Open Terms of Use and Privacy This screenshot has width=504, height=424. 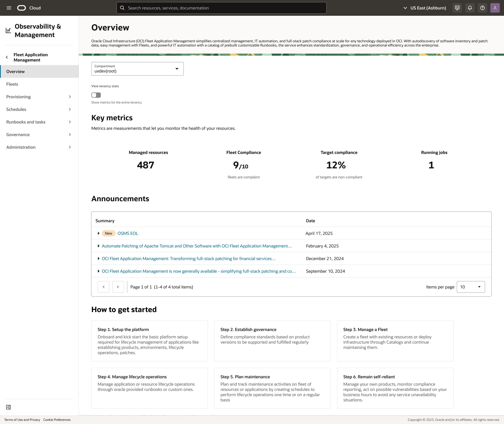(x=22, y=420)
